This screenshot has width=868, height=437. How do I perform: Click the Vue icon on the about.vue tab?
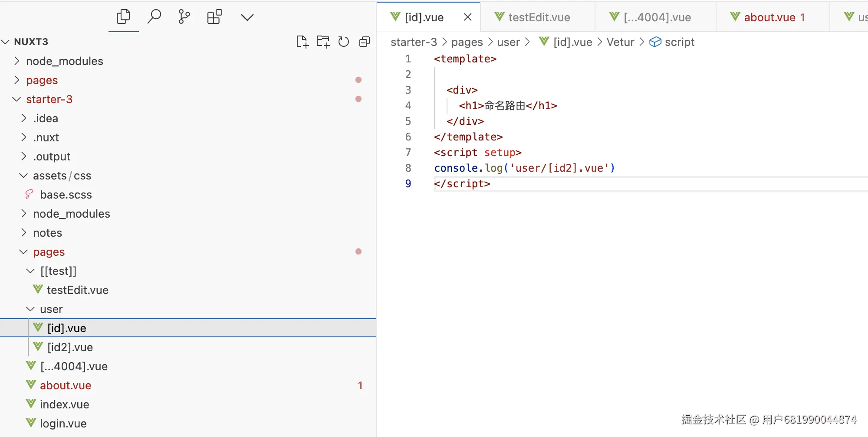click(x=735, y=16)
